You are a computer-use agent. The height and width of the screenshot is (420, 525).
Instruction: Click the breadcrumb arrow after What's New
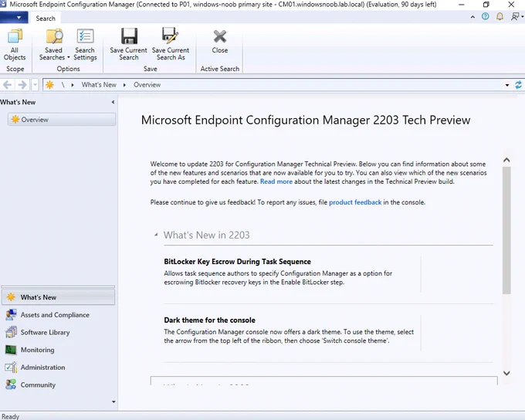click(124, 85)
